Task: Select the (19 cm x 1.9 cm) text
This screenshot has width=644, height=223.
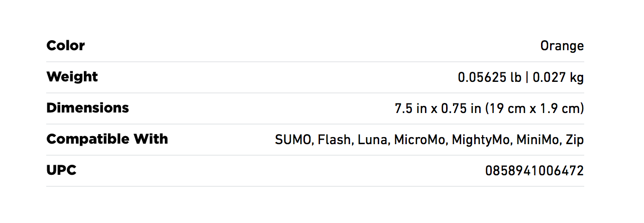Action: tap(535, 108)
